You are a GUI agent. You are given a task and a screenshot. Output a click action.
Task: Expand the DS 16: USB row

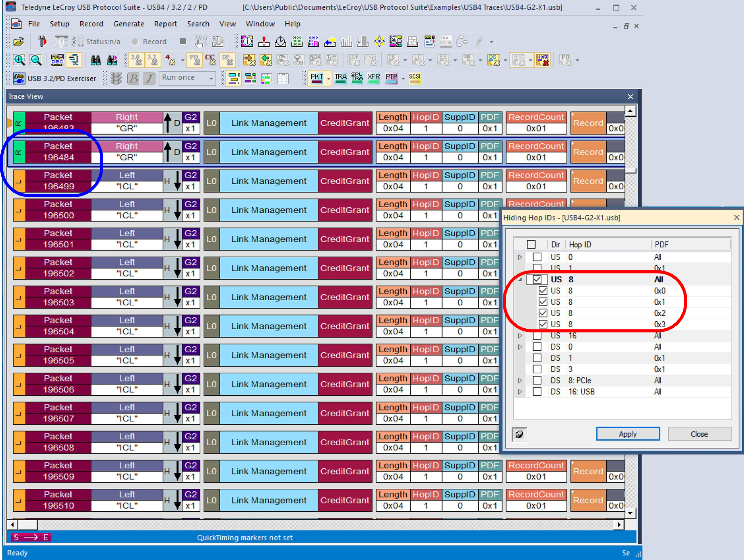click(x=520, y=391)
